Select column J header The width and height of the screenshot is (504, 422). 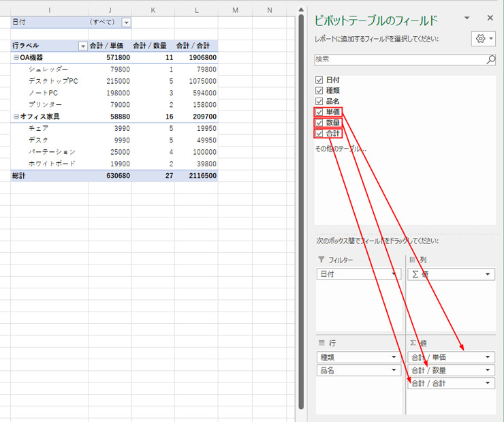click(110, 10)
